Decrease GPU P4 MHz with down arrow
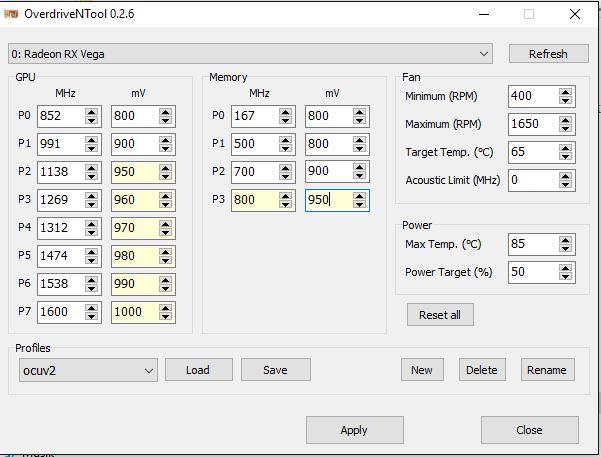This screenshot has width=601, height=457. 92,232
